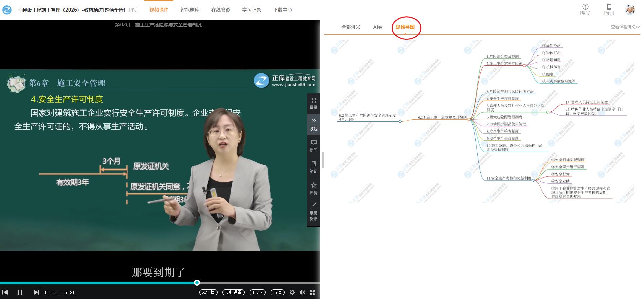Open the video settings gear
The width and height of the screenshot is (644, 299).
[x=292, y=292]
